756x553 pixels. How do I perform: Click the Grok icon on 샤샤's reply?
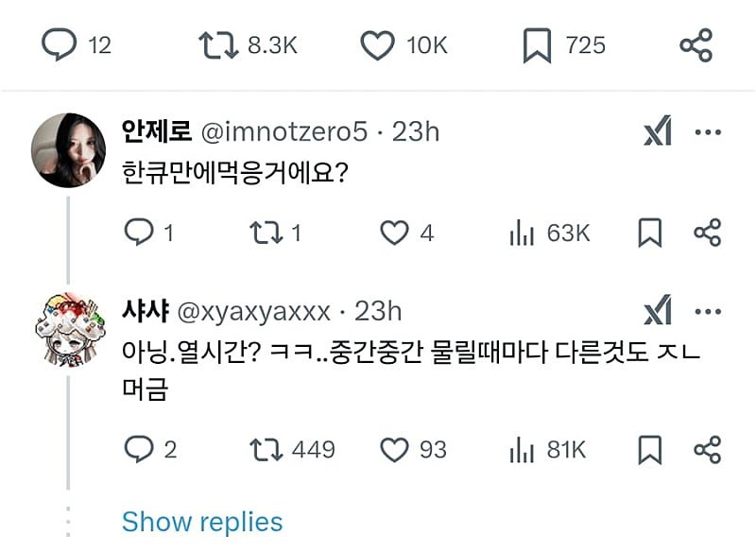(657, 311)
